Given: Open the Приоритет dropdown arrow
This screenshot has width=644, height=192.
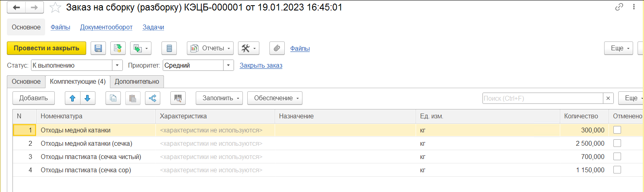Looking at the screenshot, I should (228, 65).
